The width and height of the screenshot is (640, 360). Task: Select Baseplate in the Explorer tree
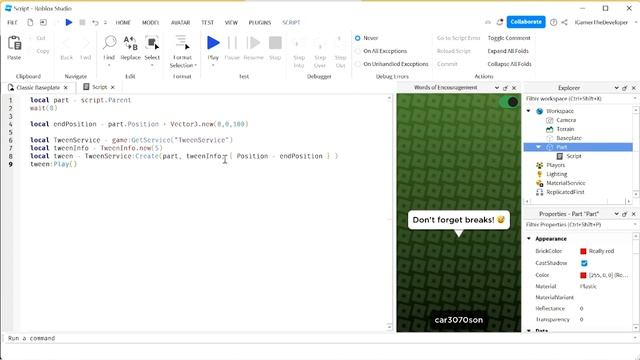coord(569,138)
